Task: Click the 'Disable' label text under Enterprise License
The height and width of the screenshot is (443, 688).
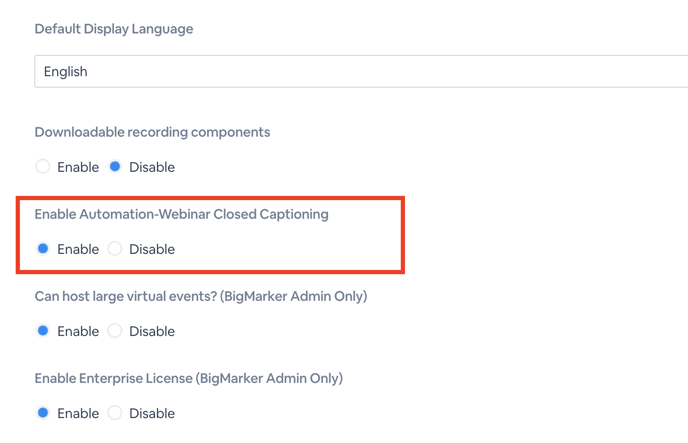Action: [152, 413]
